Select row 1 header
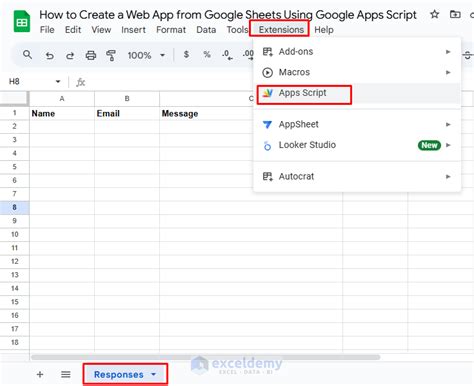The image size is (474, 386). pyautogui.click(x=14, y=113)
